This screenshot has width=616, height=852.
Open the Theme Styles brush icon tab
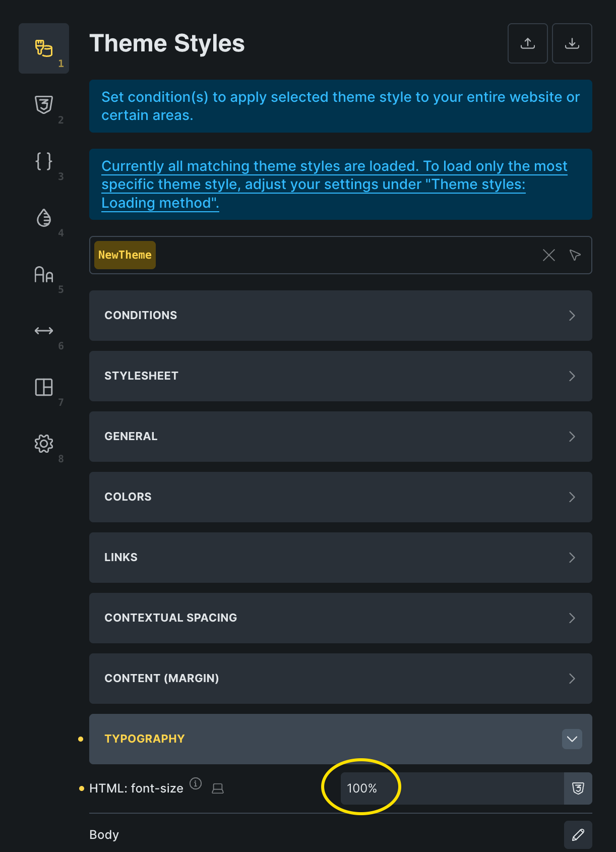(44, 48)
